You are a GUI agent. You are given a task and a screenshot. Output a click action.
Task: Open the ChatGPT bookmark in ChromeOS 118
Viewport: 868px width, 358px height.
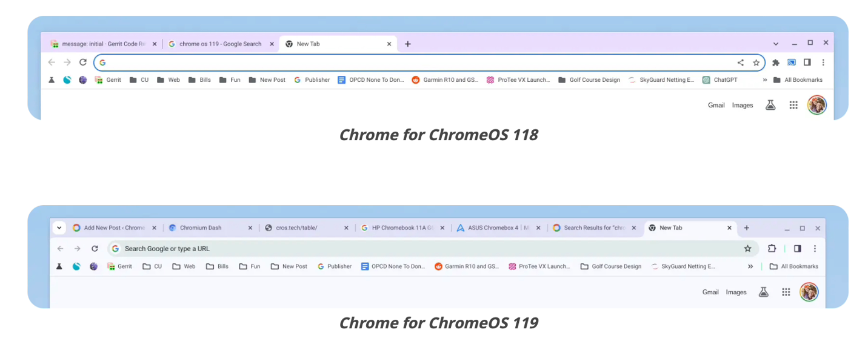pos(720,79)
